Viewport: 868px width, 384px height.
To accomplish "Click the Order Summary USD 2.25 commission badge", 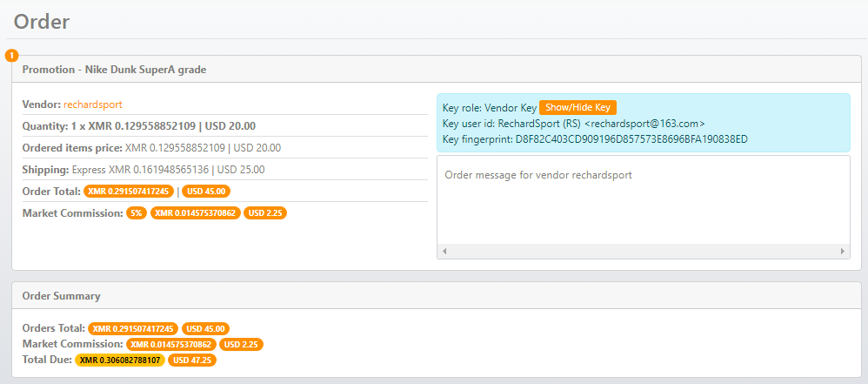I will (x=241, y=344).
